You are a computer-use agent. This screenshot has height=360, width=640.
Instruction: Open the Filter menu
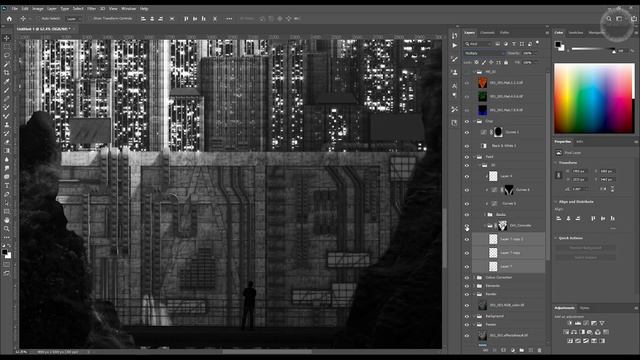pos(91,8)
